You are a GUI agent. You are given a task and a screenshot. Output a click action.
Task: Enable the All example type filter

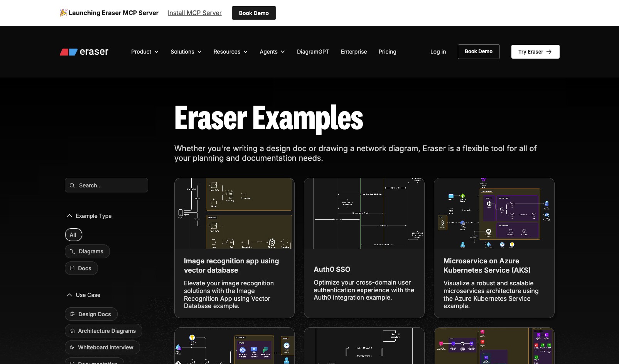coord(73,234)
